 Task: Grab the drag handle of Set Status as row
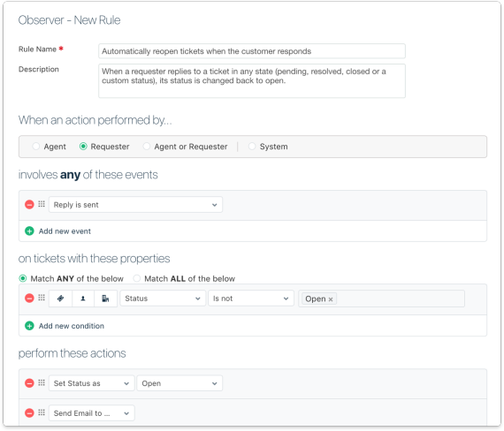[x=42, y=382]
